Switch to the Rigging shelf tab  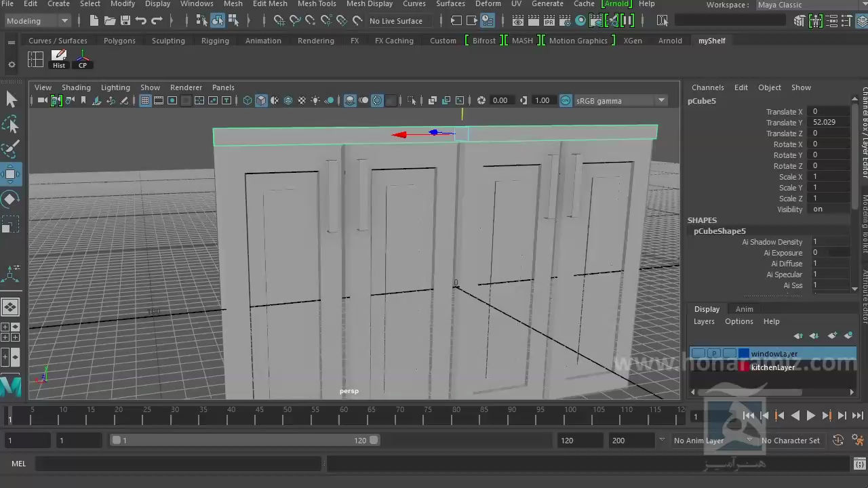215,41
